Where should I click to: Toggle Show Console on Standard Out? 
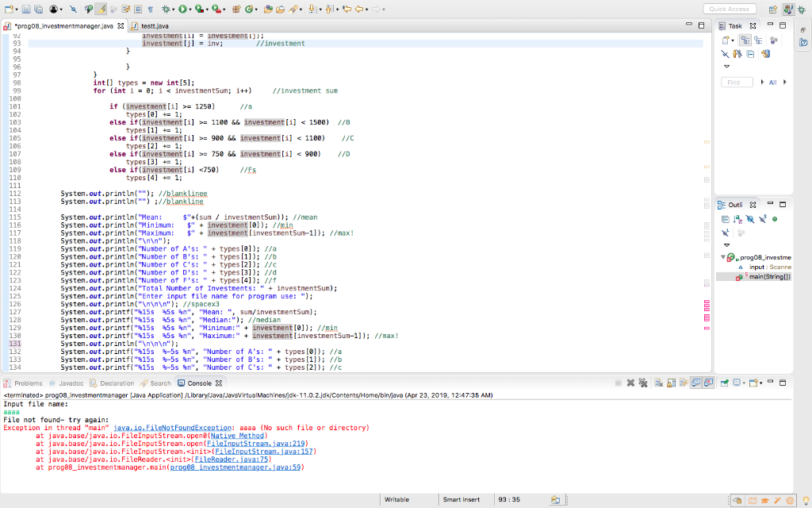[696, 383]
